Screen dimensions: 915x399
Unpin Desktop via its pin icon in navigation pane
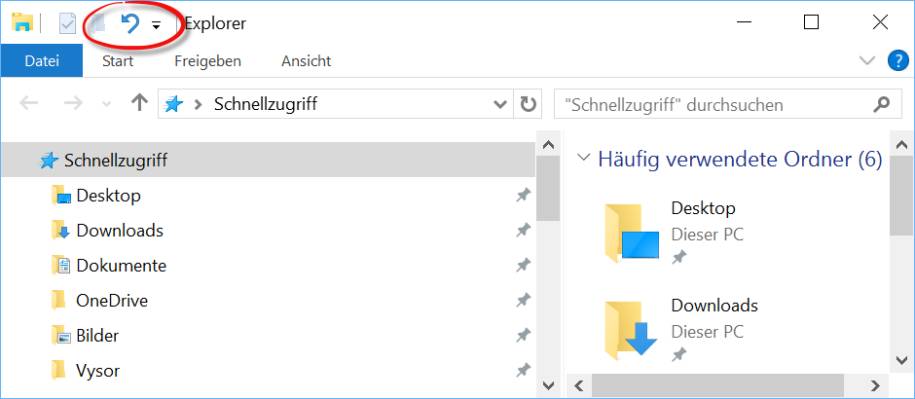click(523, 195)
